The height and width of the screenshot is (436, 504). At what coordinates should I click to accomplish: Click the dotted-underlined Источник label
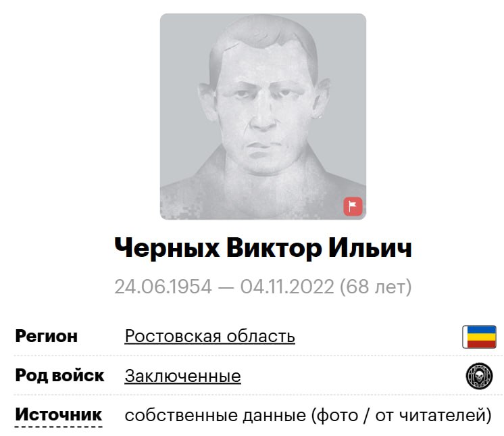pyautogui.click(x=59, y=415)
